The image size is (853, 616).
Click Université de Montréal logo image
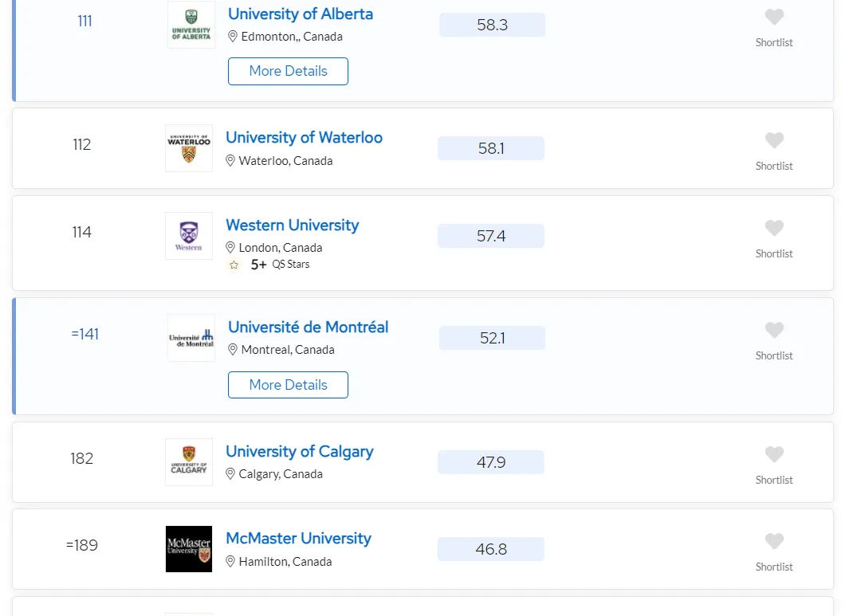tap(191, 338)
